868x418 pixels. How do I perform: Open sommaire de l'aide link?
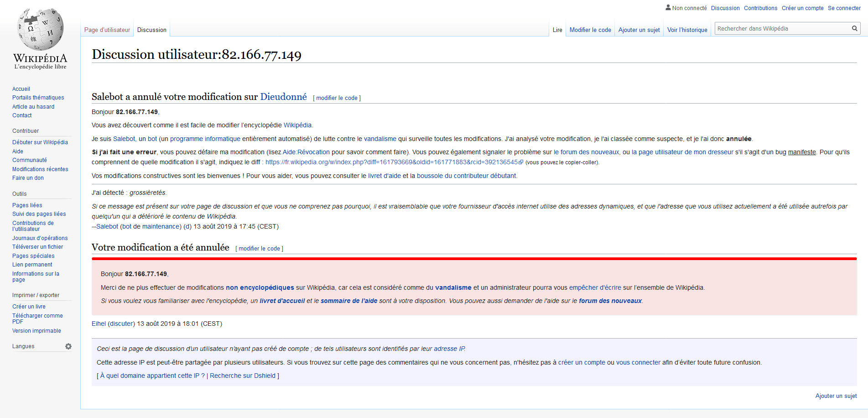pyautogui.click(x=349, y=301)
